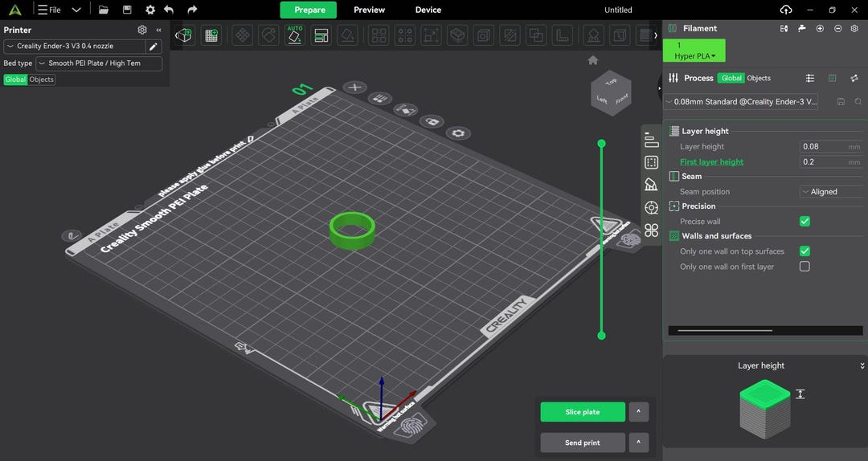868x461 pixels.
Task: Select Global in Printer panel
Action: click(x=15, y=80)
